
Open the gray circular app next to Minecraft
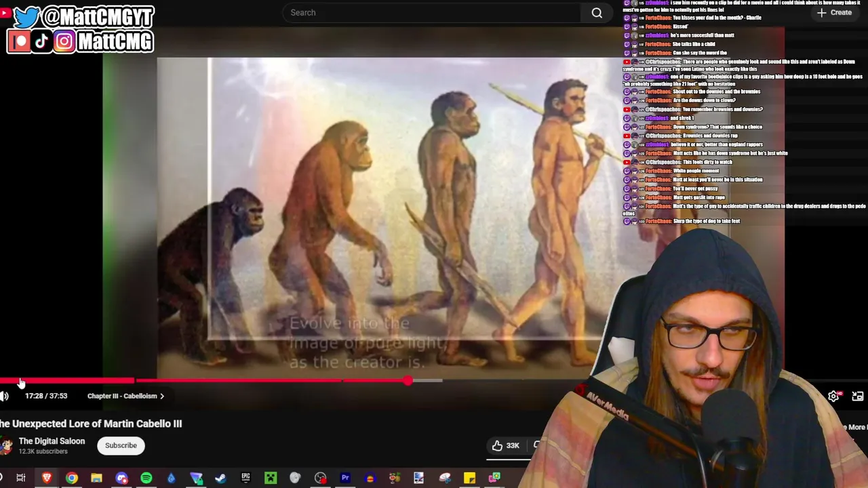click(x=295, y=479)
